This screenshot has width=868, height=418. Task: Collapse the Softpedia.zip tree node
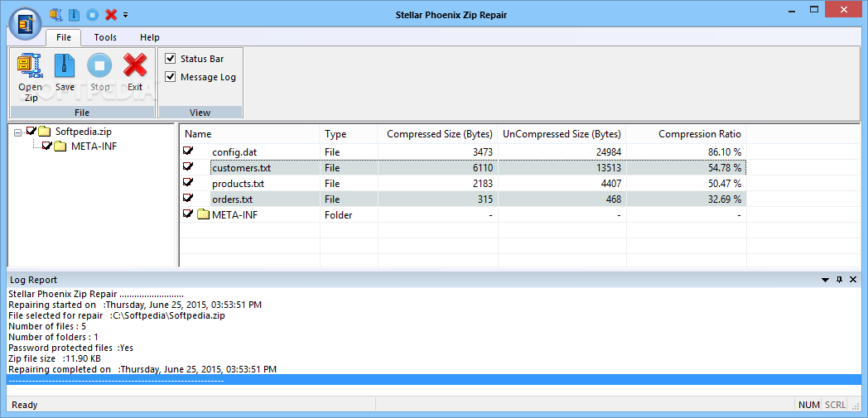[17, 132]
